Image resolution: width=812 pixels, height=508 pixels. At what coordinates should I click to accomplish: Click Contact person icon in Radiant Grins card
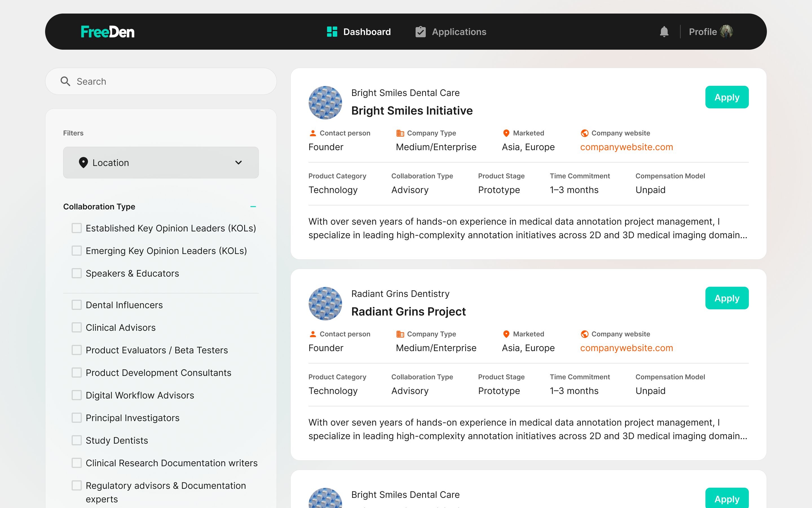(x=313, y=334)
